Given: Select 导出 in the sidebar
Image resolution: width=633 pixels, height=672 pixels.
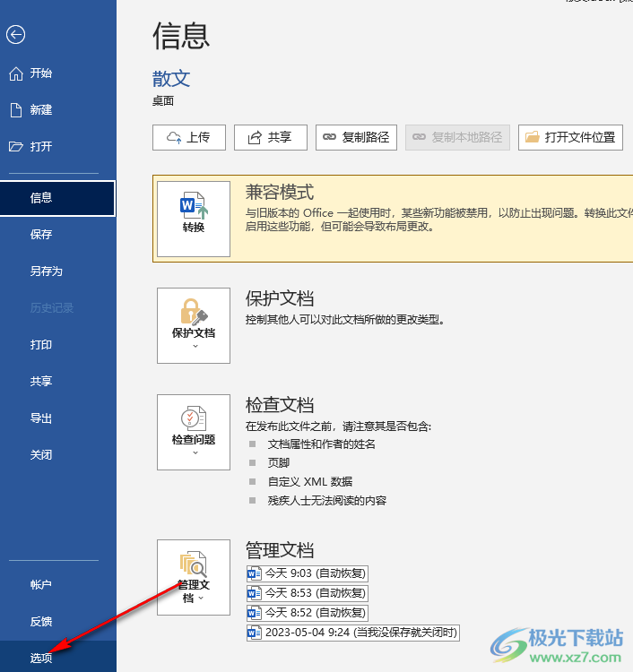Looking at the screenshot, I should (41, 418).
